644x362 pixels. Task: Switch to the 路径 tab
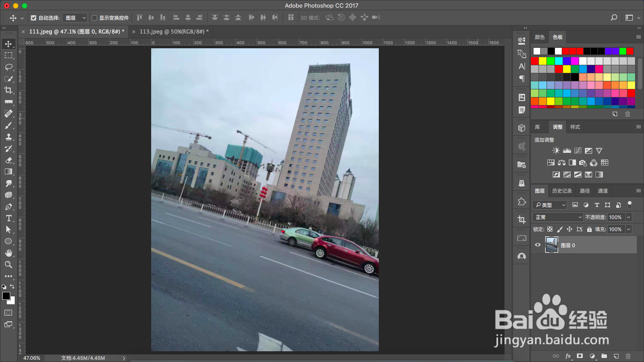(x=585, y=191)
